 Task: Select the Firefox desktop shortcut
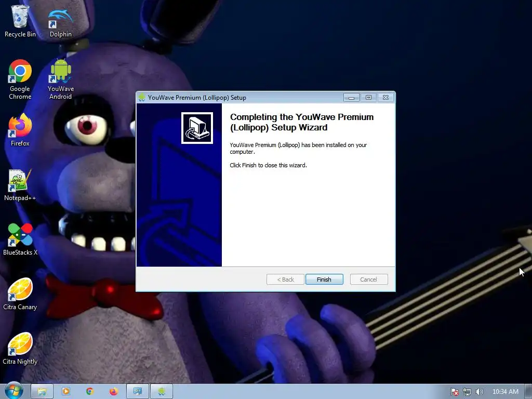20,130
